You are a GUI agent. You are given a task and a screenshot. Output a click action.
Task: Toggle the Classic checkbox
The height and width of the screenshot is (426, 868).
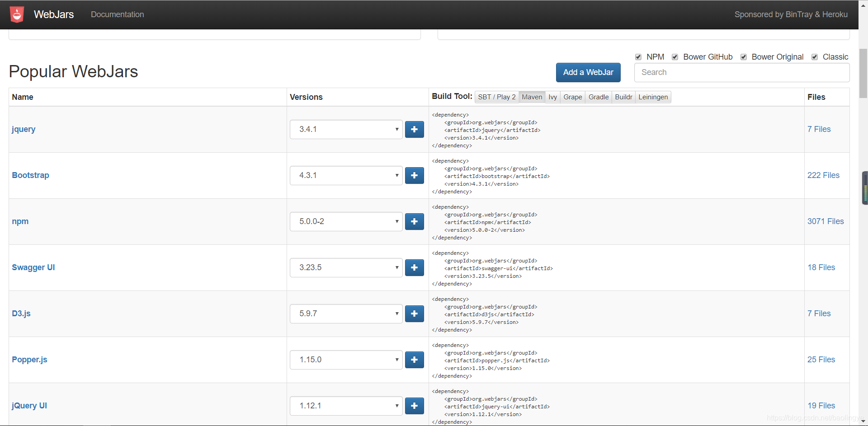click(815, 57)
